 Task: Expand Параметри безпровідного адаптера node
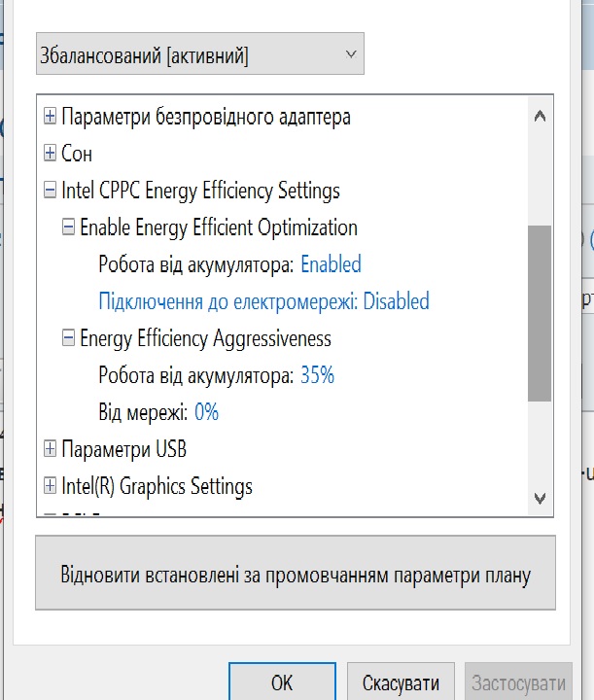(x=51, y=118)
